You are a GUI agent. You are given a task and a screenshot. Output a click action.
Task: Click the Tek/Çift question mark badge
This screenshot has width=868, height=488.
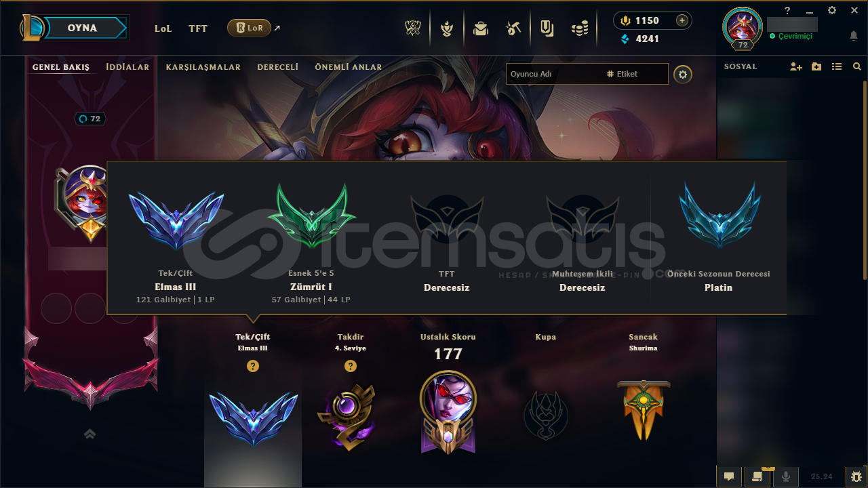[253, 366]
